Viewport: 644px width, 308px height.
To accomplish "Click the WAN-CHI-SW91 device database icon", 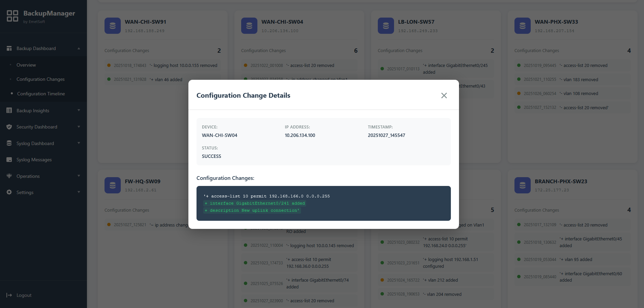I will pos(112,25).
